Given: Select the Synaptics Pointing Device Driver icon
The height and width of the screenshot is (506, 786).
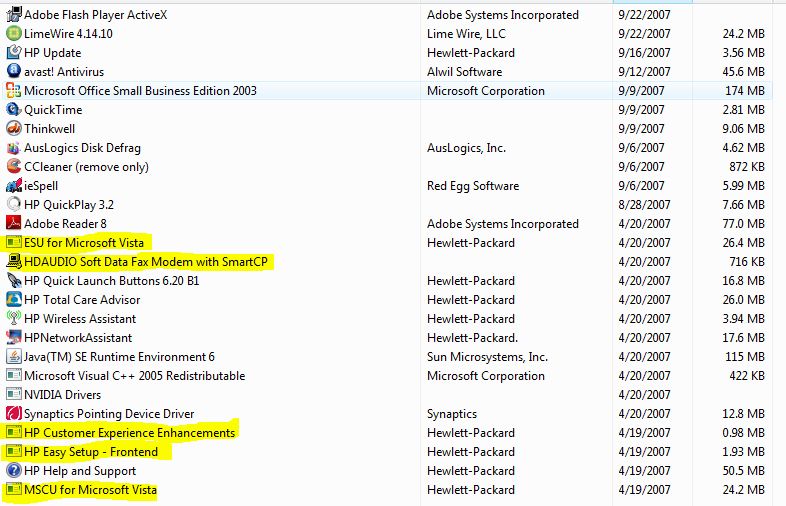Looking at the screenshot, I should [x=14, y=414].
